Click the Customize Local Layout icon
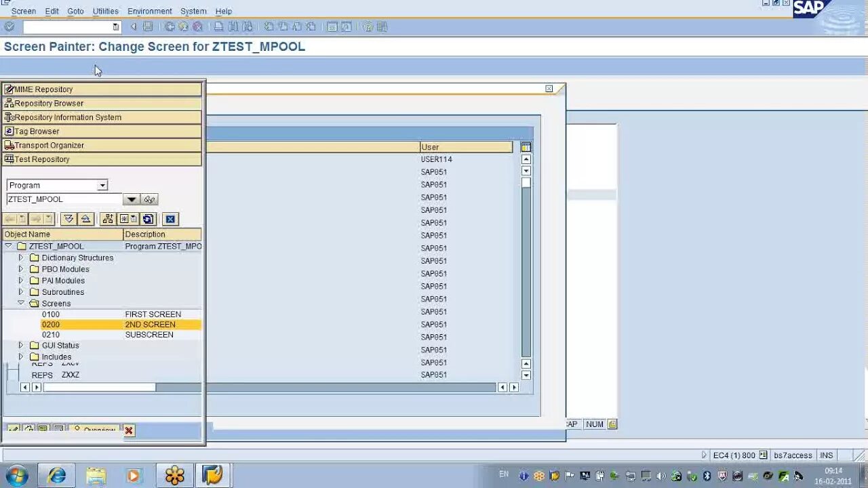This screenshot has height=488, width=868. tap(382, 26)
